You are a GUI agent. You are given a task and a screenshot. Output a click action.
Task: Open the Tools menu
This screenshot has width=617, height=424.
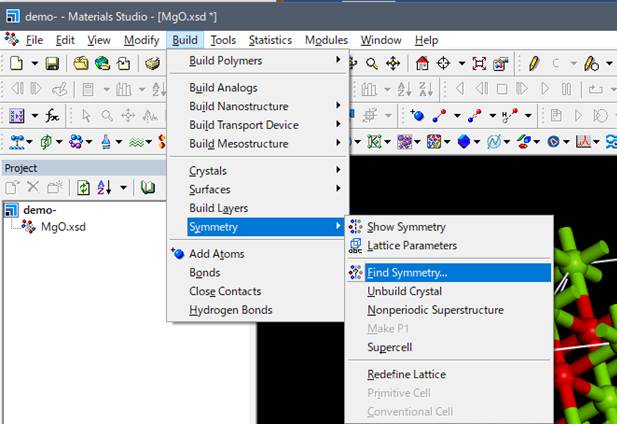pyautogui.click(x=223, y=40)
